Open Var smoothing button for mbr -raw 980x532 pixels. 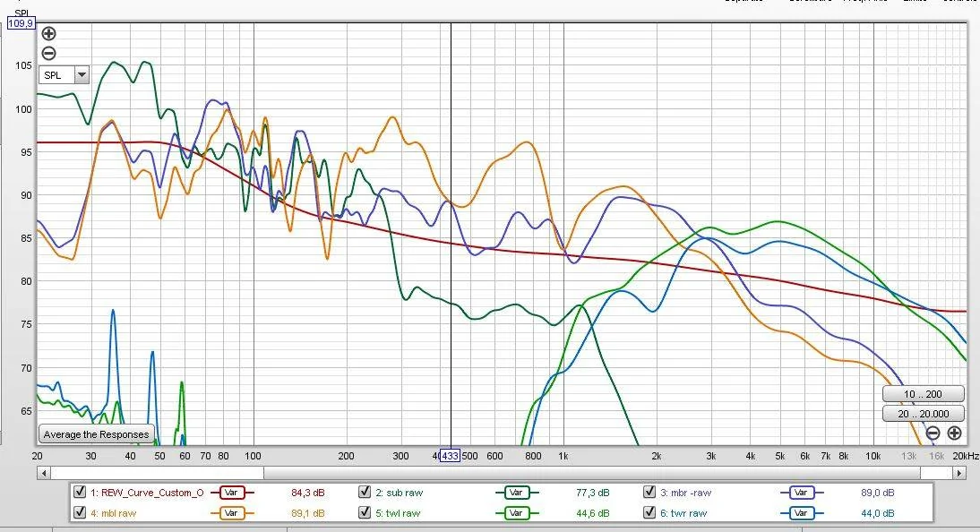coord(801,493)
